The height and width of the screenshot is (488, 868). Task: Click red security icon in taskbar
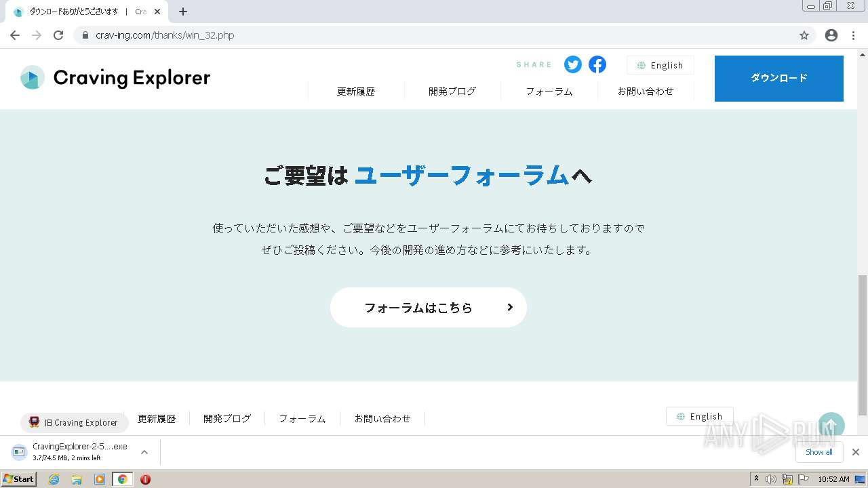[145, 479]
